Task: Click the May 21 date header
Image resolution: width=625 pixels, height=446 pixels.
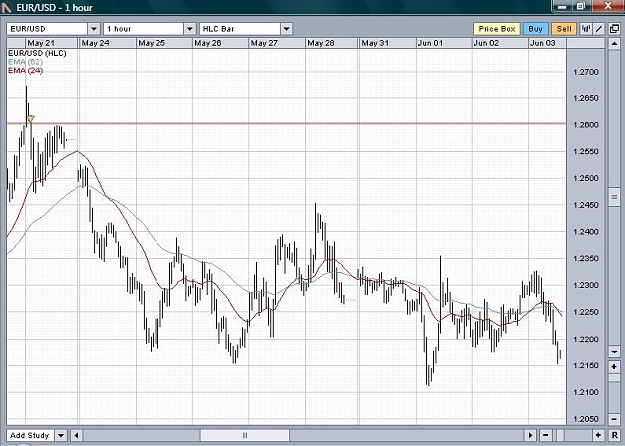Action: (x=51, y=43)
